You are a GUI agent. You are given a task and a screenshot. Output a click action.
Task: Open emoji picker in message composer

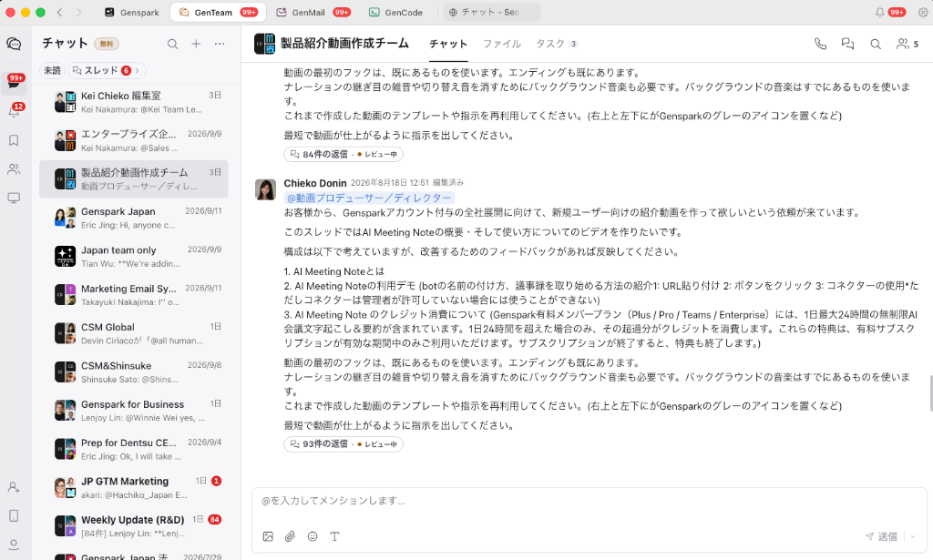[x=313, y=536]
